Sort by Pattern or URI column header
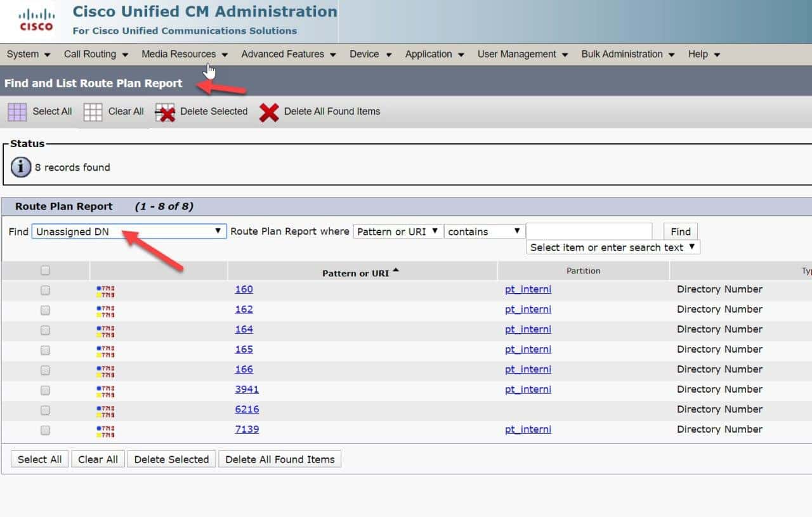 pos(360,273)
